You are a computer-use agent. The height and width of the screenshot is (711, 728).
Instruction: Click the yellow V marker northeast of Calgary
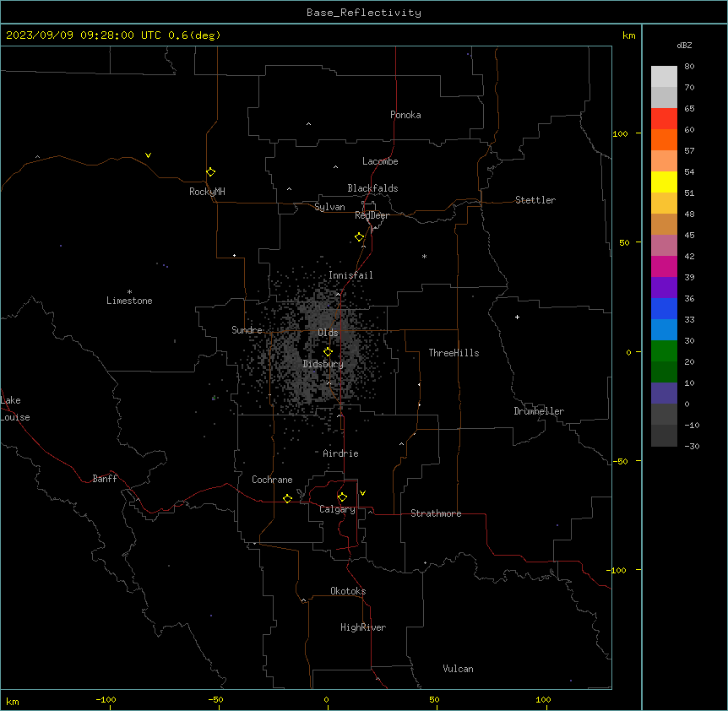pyautogui.click(x=362, y=493)
